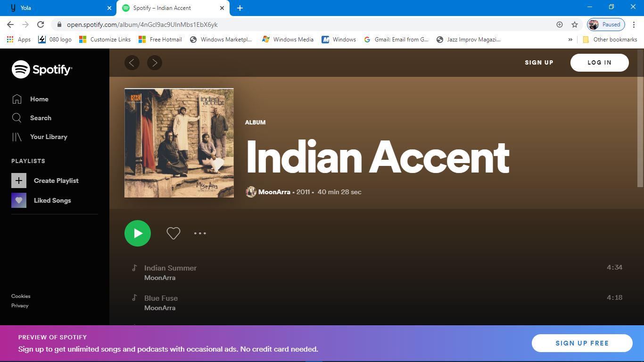Open the Windows Marketplace bookmark

pos(221,40)
